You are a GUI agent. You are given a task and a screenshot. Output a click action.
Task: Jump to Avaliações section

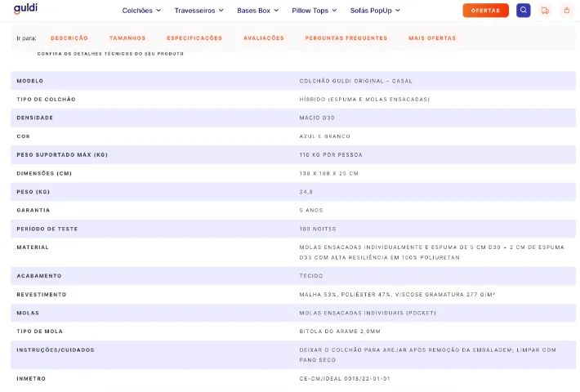pyautogui.click(x=263, y=38)
